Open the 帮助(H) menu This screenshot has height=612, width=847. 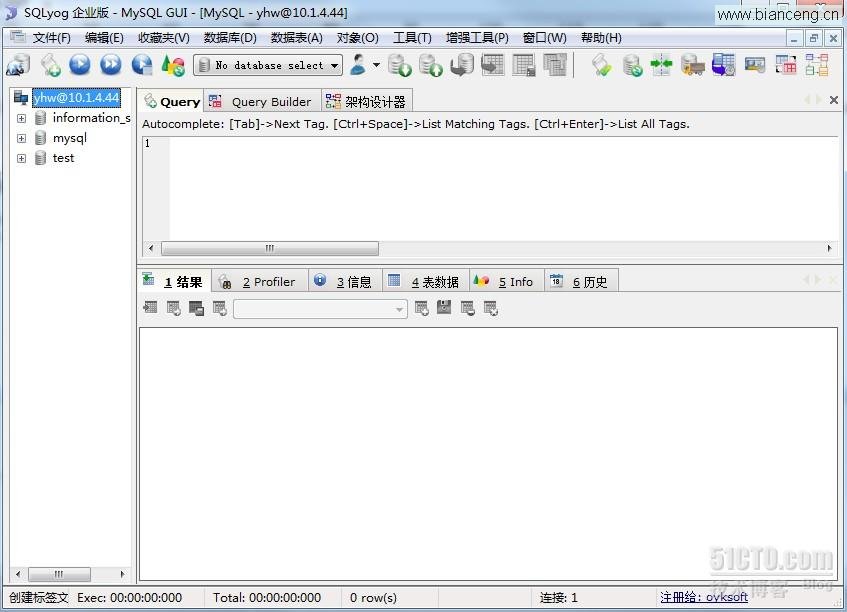click(x=601, y=38)
